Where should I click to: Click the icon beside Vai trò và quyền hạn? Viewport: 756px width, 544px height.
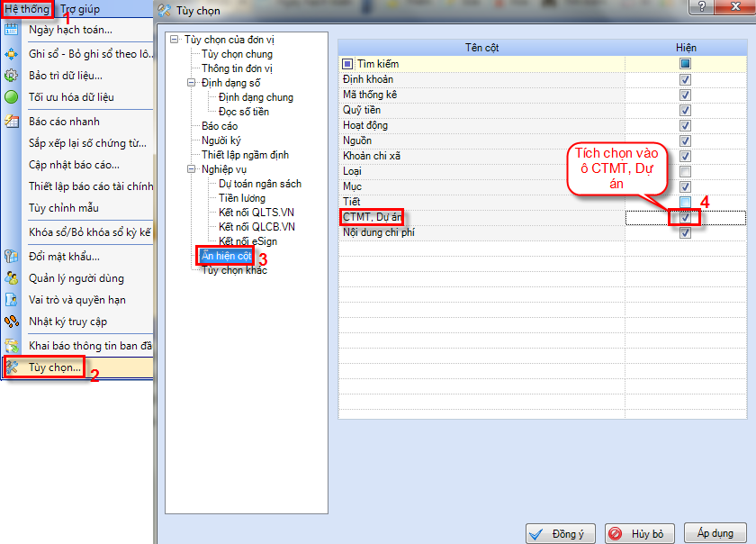pyautogui.click(x=11, y=300)
